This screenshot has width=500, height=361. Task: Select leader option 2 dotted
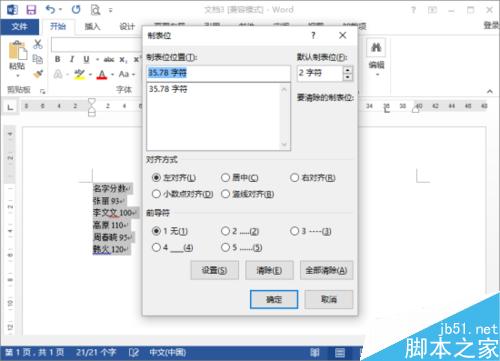pyautogui.click(x=225, y=231)
